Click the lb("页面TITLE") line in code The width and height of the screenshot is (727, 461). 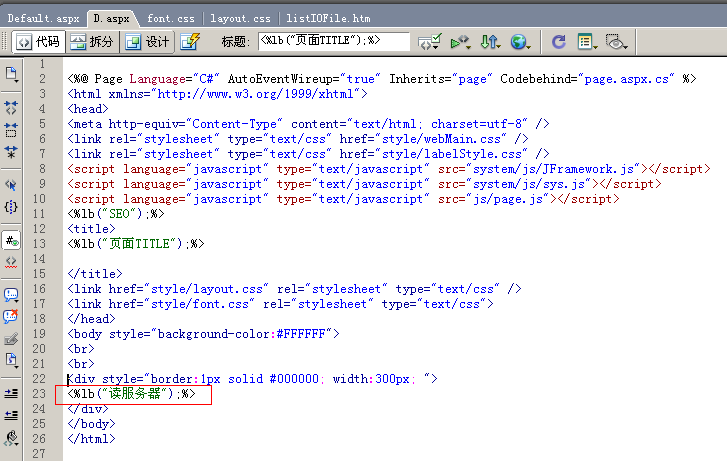[x=136, y=244]
